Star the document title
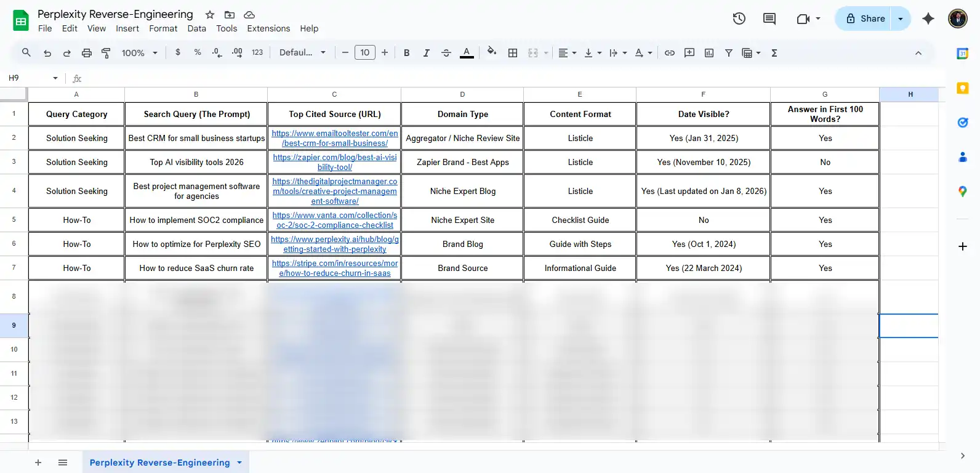The image size is (980, 473). point(210,15)
